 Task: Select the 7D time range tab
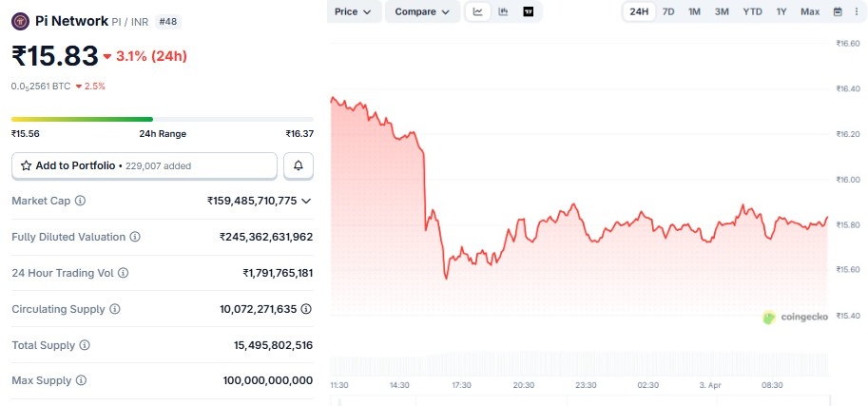pos(668,11)
